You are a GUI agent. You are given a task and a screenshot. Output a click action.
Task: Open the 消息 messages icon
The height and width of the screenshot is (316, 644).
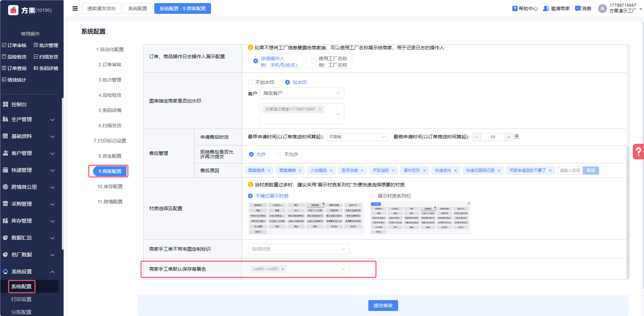(578, 8)
